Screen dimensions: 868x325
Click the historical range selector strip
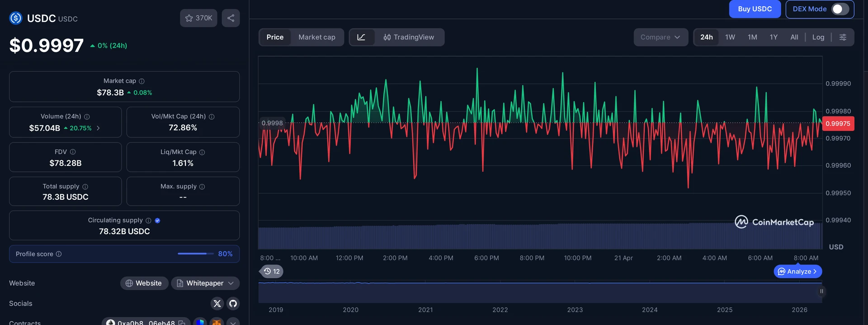tap(540, 292)
